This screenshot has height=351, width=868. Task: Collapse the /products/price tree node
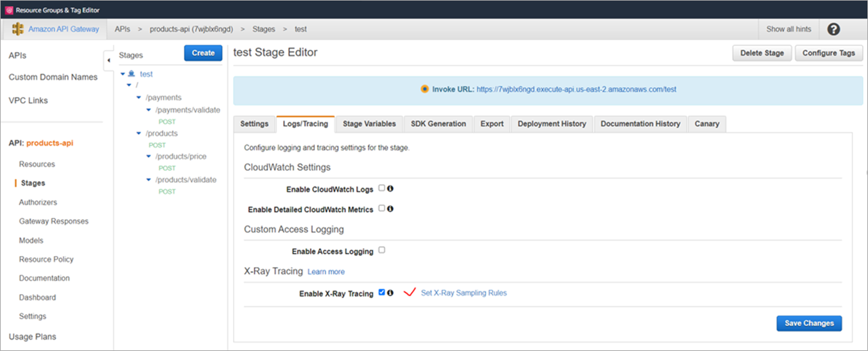pos(148,157)
